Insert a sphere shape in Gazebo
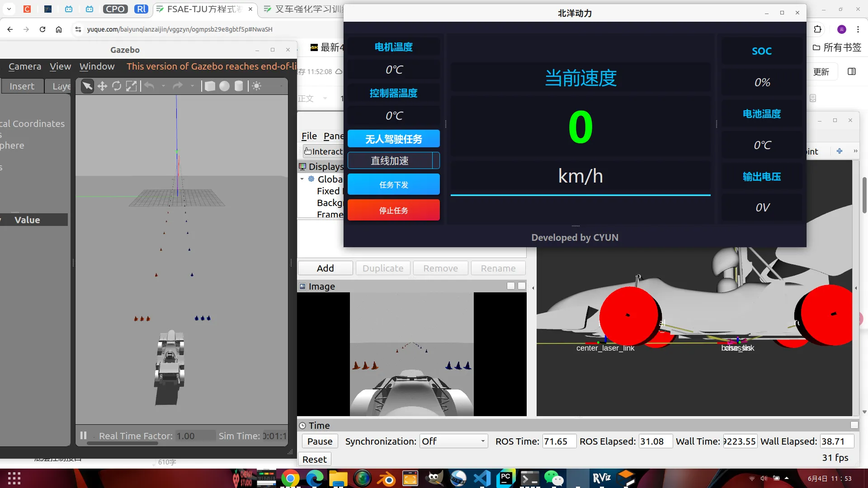The width and height of the screenshot is (868, 488). pyautogui.click(x=224, y=86)
